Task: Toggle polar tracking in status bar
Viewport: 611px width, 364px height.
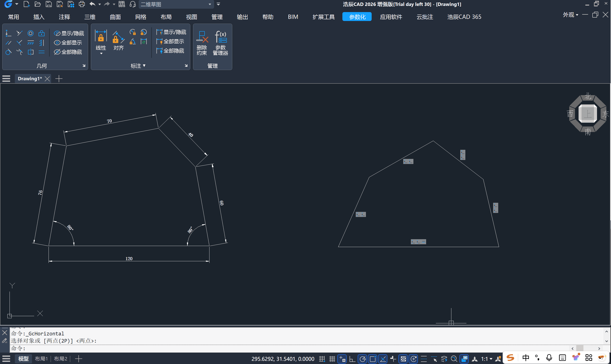Action: click(x=363, y=359)
